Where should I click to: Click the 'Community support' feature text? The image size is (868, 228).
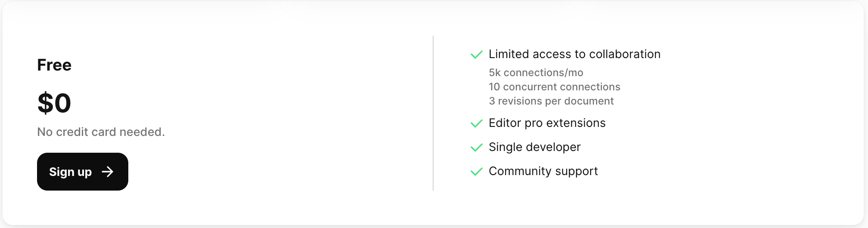(543, 171)
